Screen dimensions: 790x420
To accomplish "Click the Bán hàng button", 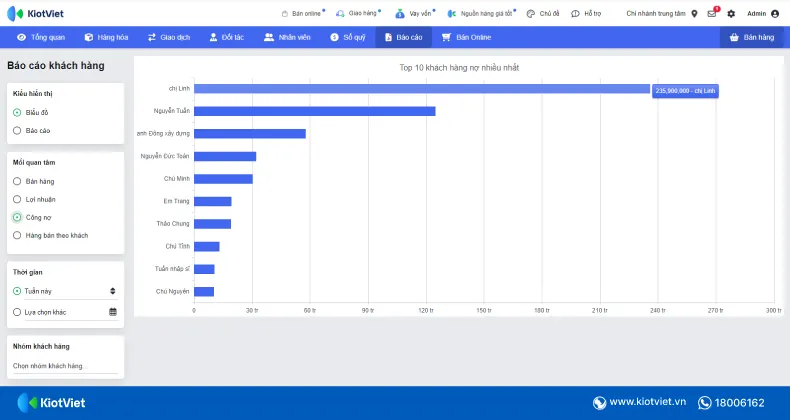I will [751, 37].
